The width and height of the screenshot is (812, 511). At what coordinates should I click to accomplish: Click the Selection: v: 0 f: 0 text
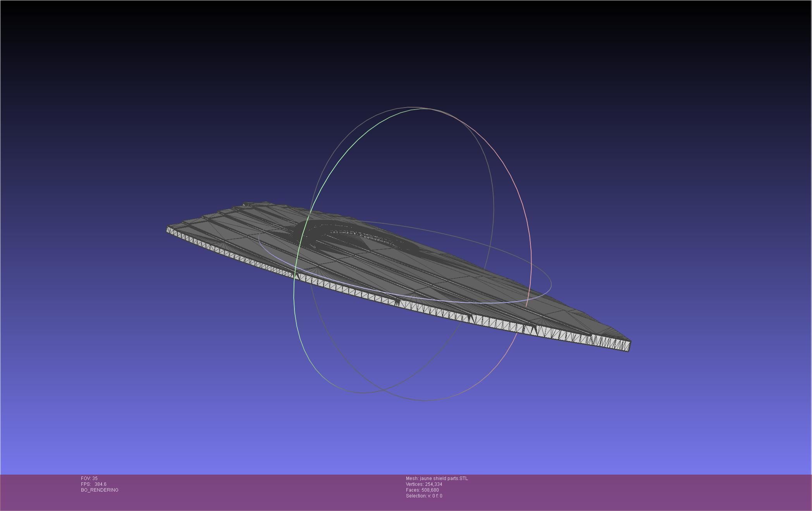424,496
